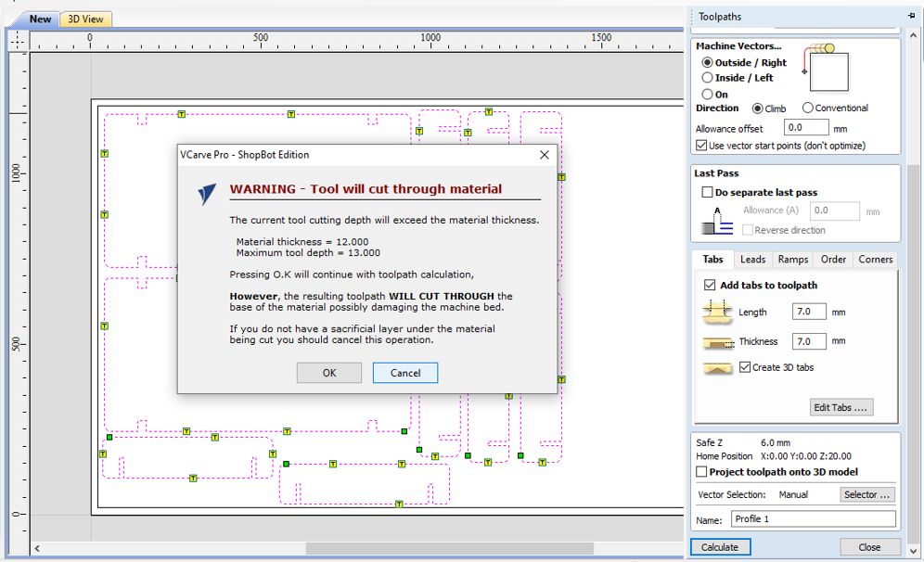Open the Tabs settings tab
This screenshot has width=924, height=562.
tap(713, 259)
